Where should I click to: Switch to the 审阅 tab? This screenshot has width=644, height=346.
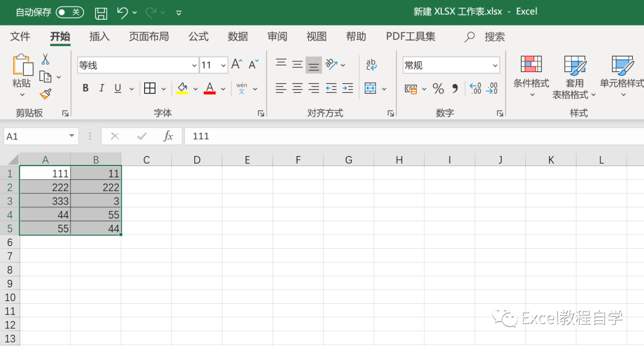click(277, 36)
